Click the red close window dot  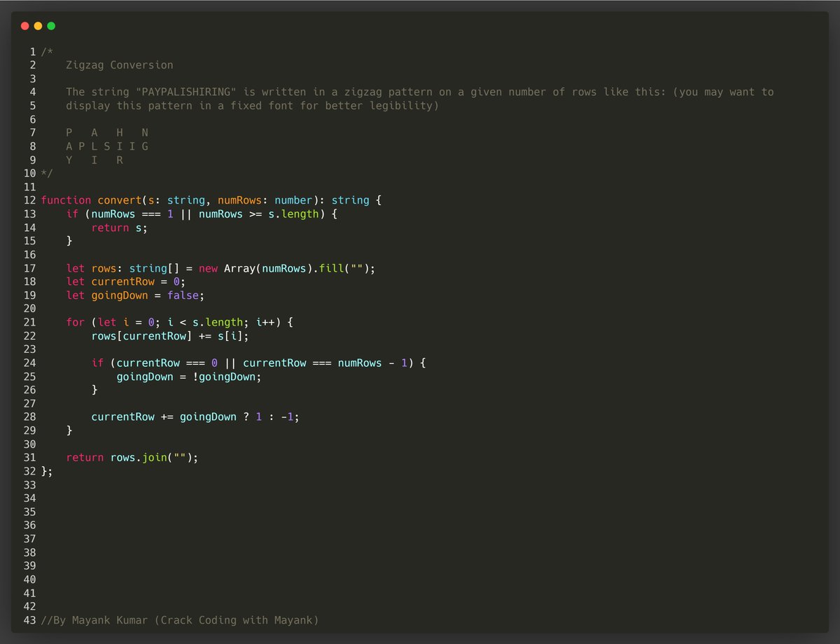25,26
